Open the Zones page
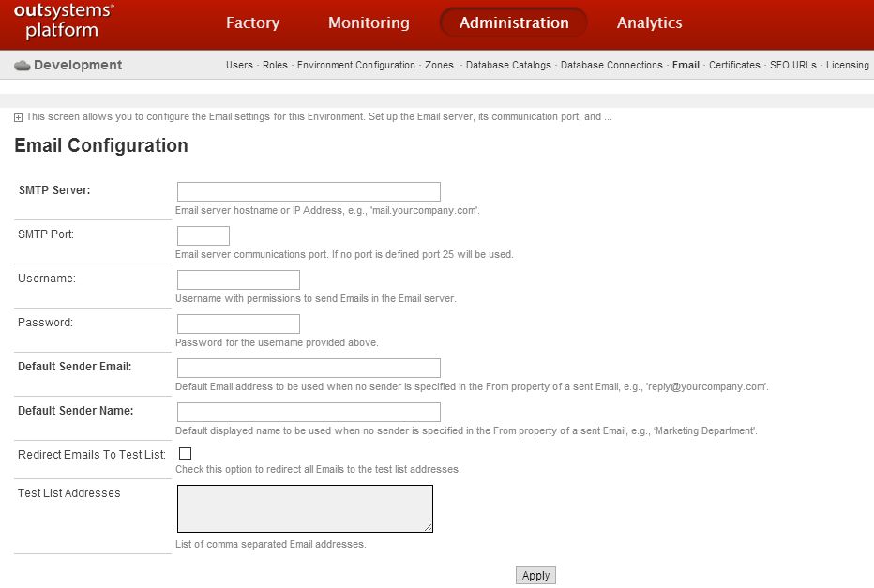The image size is (874, 588). (439, 66)
